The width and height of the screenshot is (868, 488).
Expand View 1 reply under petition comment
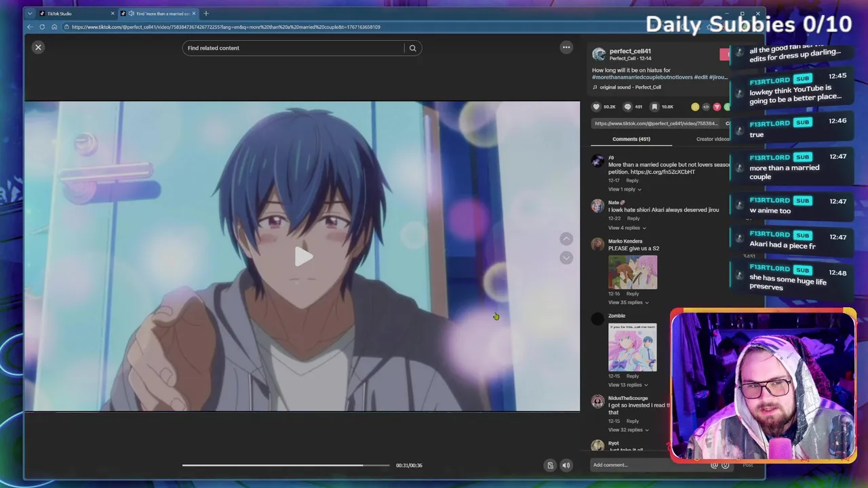click(x=625, y=189)
